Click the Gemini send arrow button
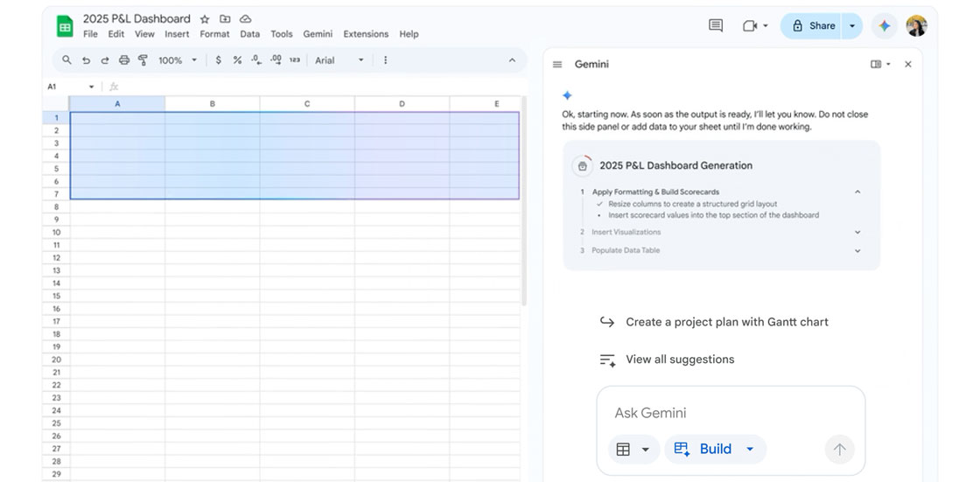 point(839,449)
